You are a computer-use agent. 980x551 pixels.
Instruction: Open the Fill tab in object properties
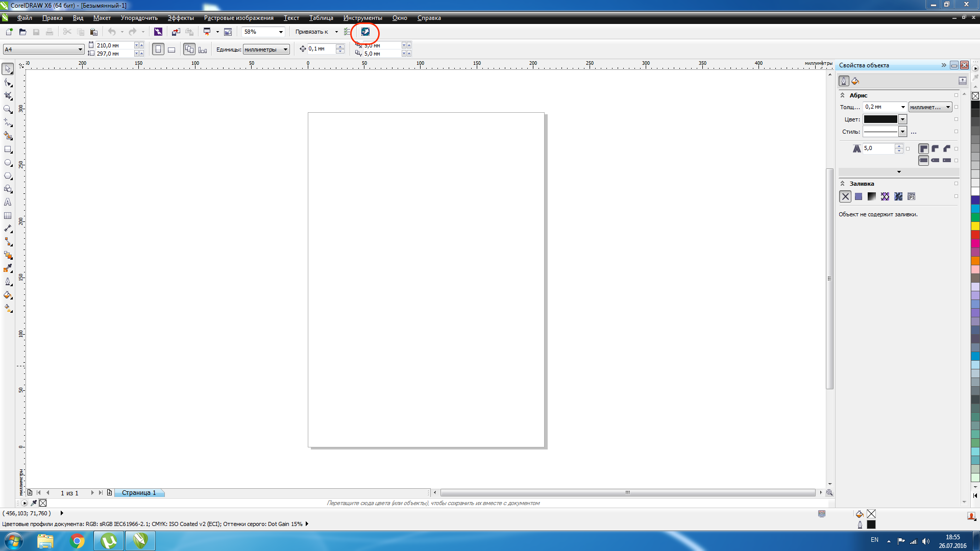[x=855, y=81]
